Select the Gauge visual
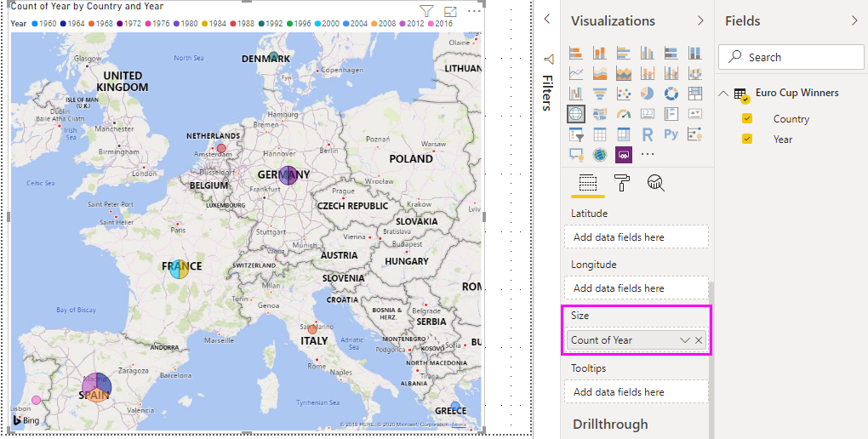Image resolution: width=868 pixels, height=439 pixels. (x=623, y=113)
